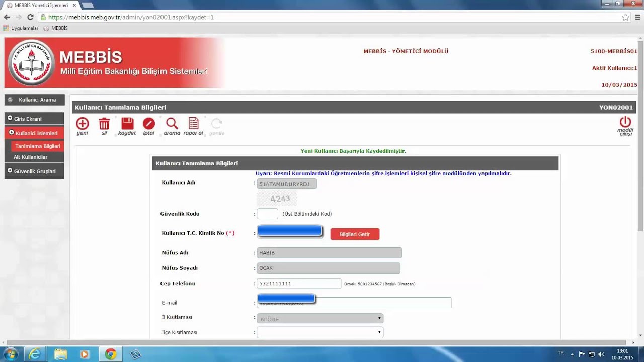644x362 pixels.
Task: Reload the page with browser refresh icon
Action: click(x=30, y=17)
